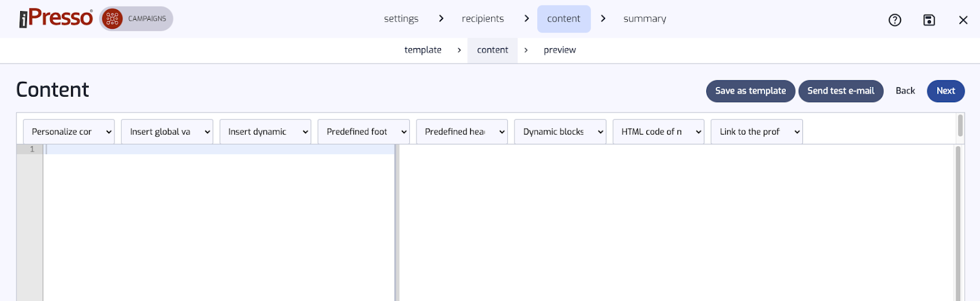Click line 1 in the code editor
980x301 pixels.
point(219,149)
